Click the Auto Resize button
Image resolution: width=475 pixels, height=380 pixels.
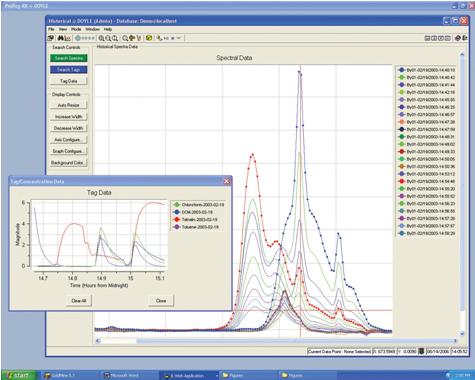[x=68, y=105]
